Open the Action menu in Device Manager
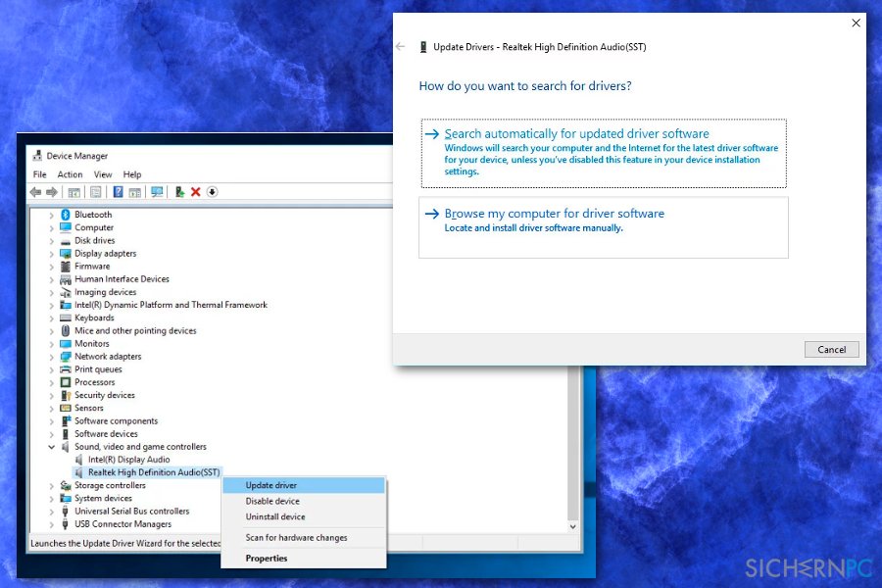The width and height of the screenshot is (882, 588). [x=70, y=174]
